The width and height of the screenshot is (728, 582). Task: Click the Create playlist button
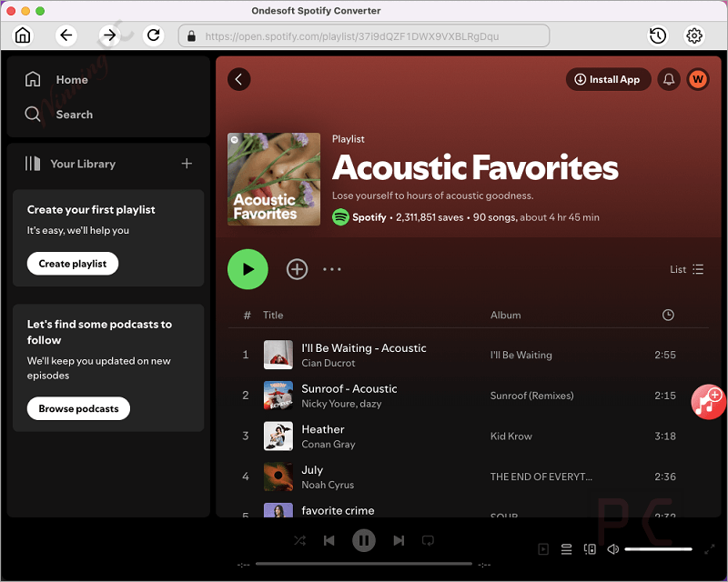(x=73, y=264)
